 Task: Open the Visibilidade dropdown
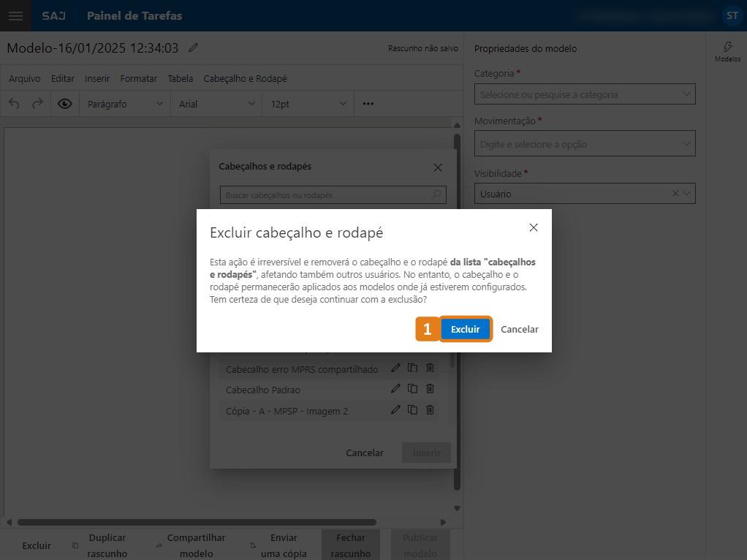pos(686,194)
